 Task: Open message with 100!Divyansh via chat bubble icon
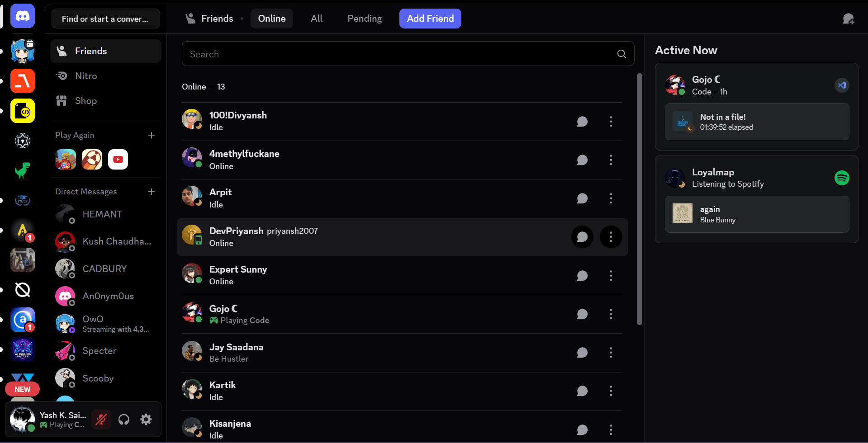coord(582,121)
